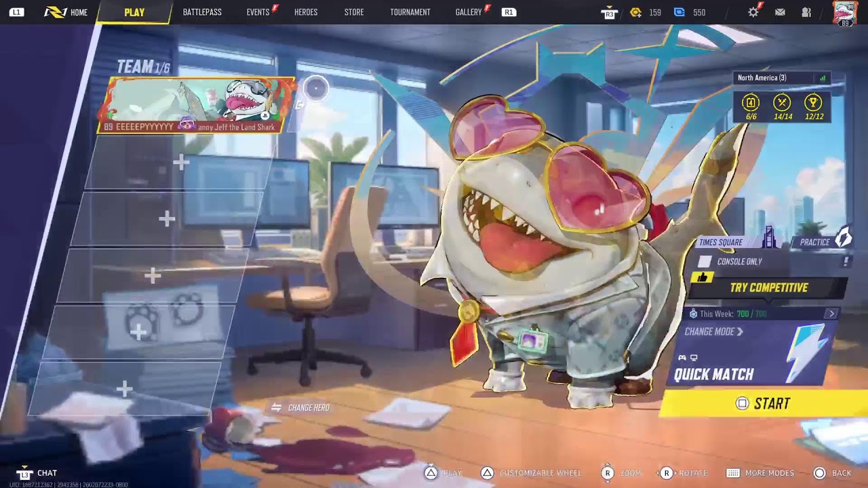Go to the Events tab
Image resolution: width=868 pixels, height=488 pixels.
point(258,12)
